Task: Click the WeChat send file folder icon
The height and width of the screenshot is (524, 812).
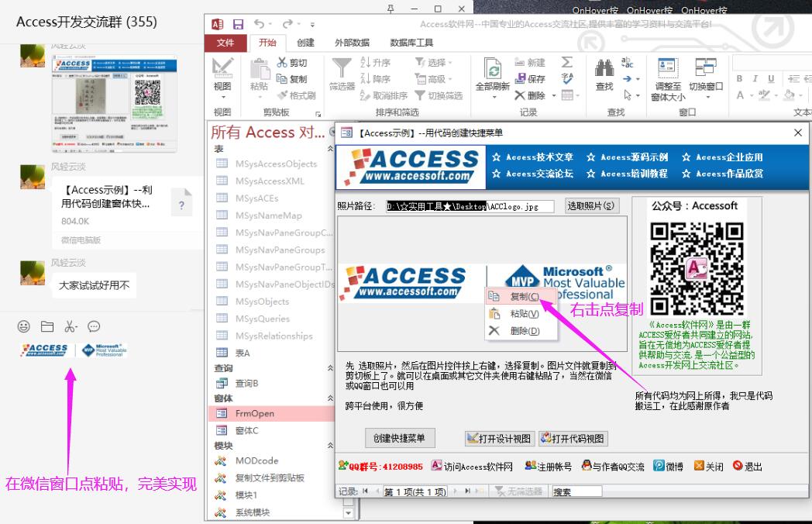Action: pyautogui.click(x=47, y=326)
